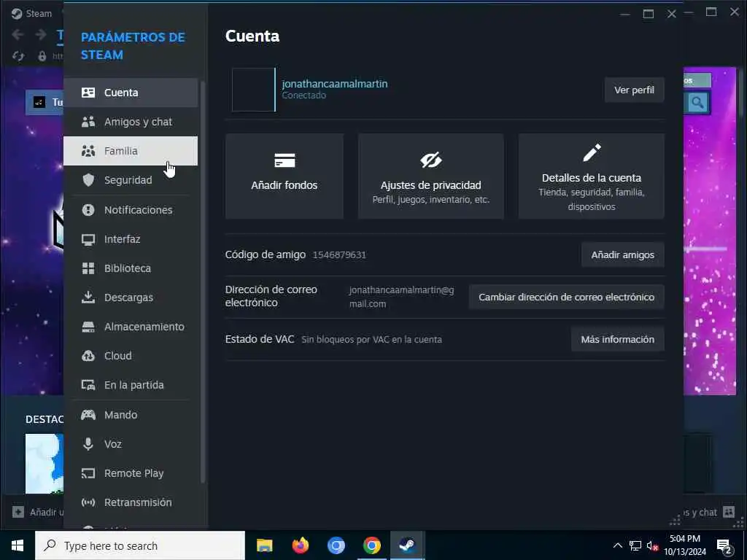Open the Interfaz settings page
Viewport: 747px width, 560px height.
point(131,239)
